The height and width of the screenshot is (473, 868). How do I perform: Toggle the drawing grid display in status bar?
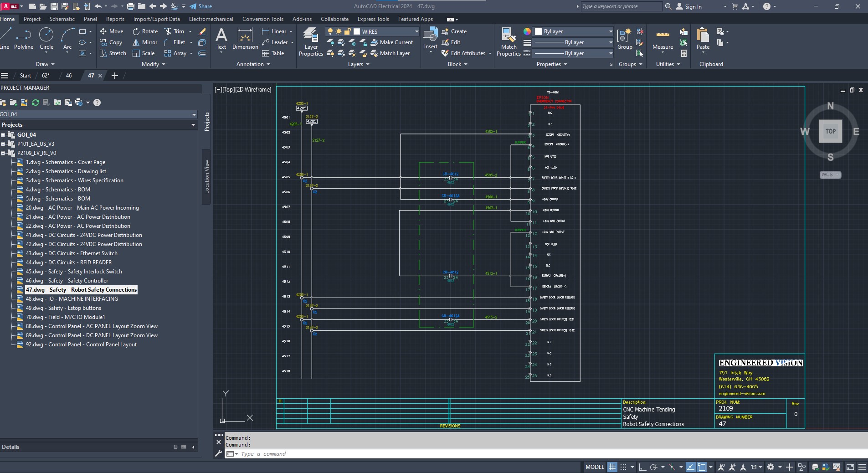612,467
